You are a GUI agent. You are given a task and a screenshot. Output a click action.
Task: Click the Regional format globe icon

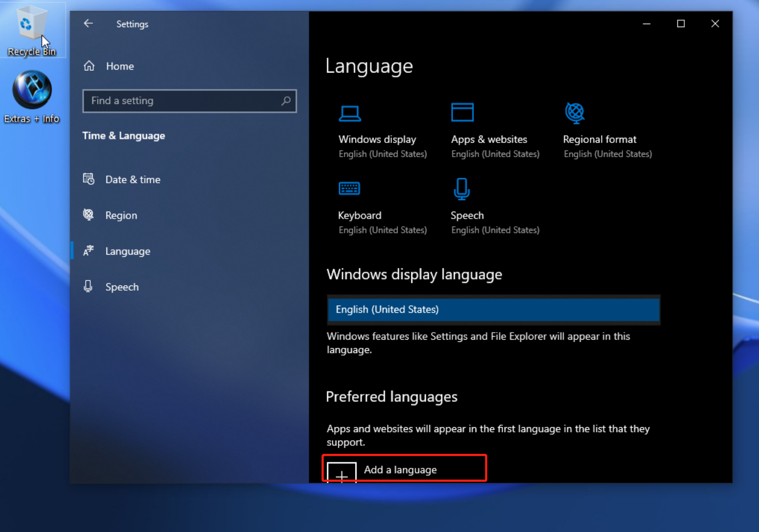point(575,113)
